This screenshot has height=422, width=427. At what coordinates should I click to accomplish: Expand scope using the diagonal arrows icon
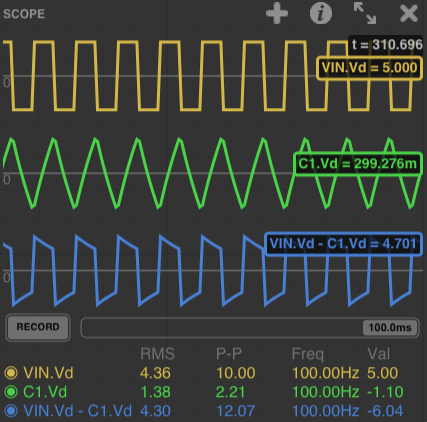(x=365, y=13)
